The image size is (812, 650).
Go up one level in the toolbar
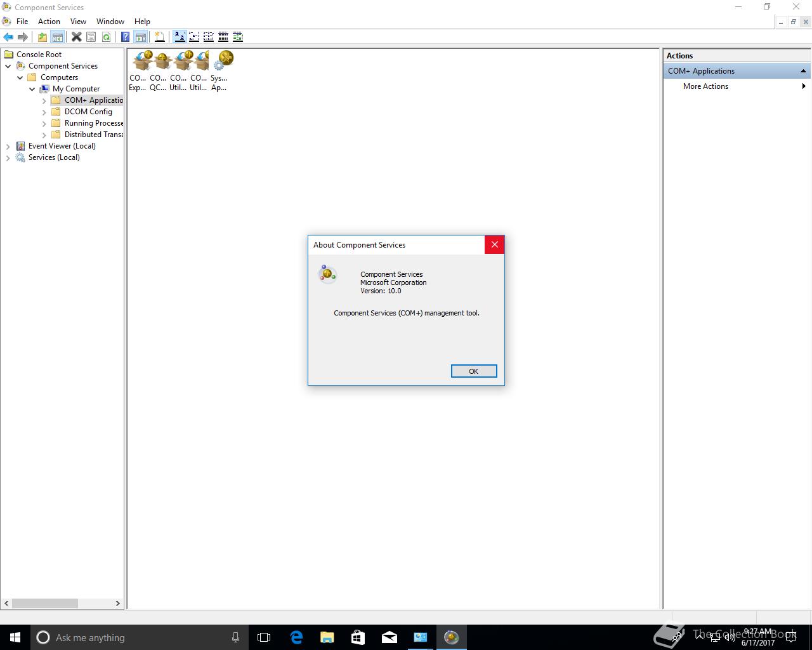click(43, 37)
